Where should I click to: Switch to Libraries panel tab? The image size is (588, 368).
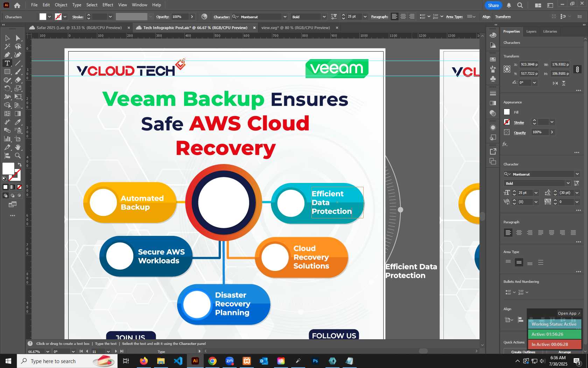pyautogui.click(x=550, y=32)
